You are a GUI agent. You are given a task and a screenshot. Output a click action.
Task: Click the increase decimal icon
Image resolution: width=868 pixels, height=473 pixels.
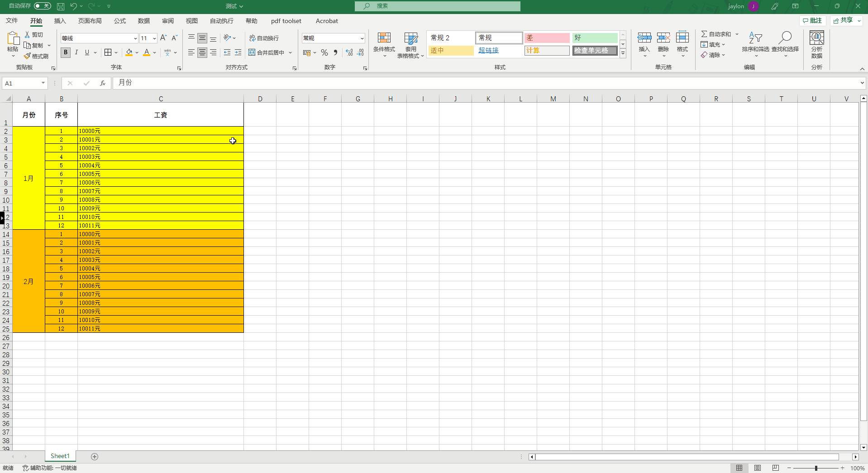click(349, 52)
